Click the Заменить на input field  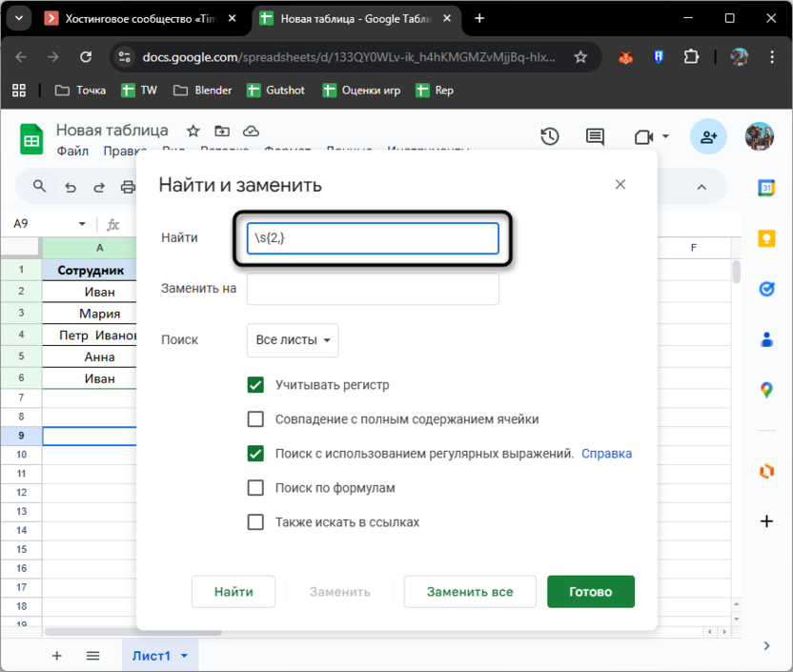(x=373, y=289)
